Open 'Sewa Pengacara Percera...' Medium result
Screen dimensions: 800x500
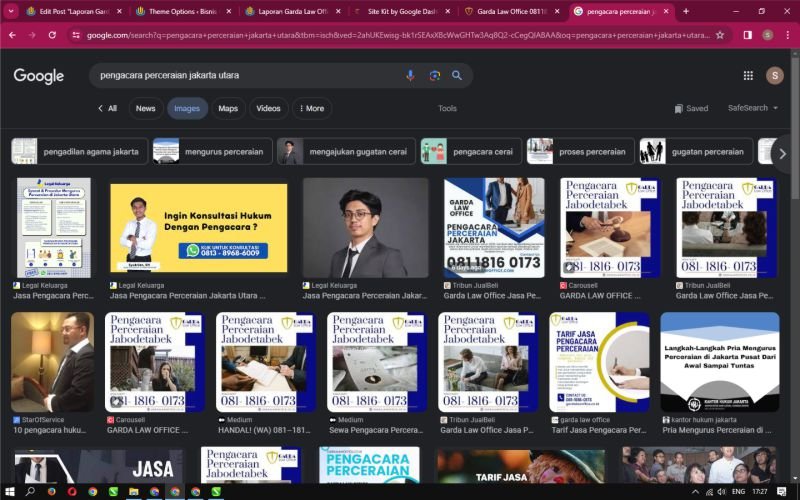coord(376,430)
